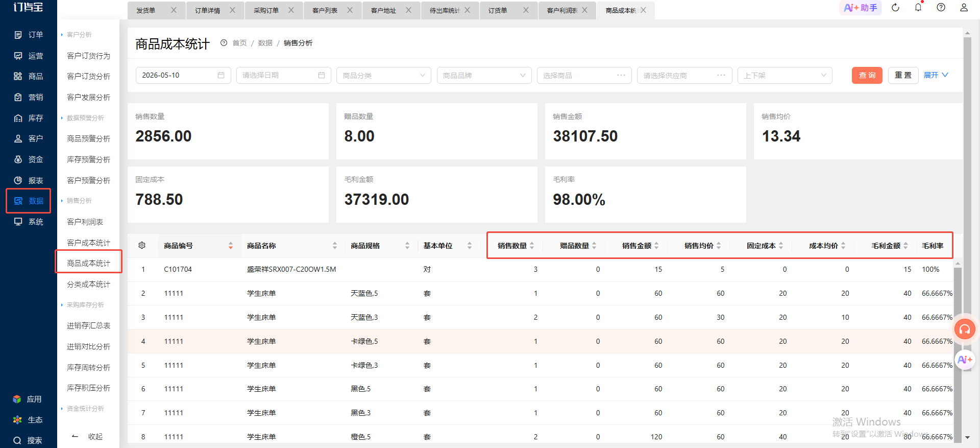This screenshot has width=980, height=448.
Task: Open the 运营 sidebar section
Action: click(29, 56)
